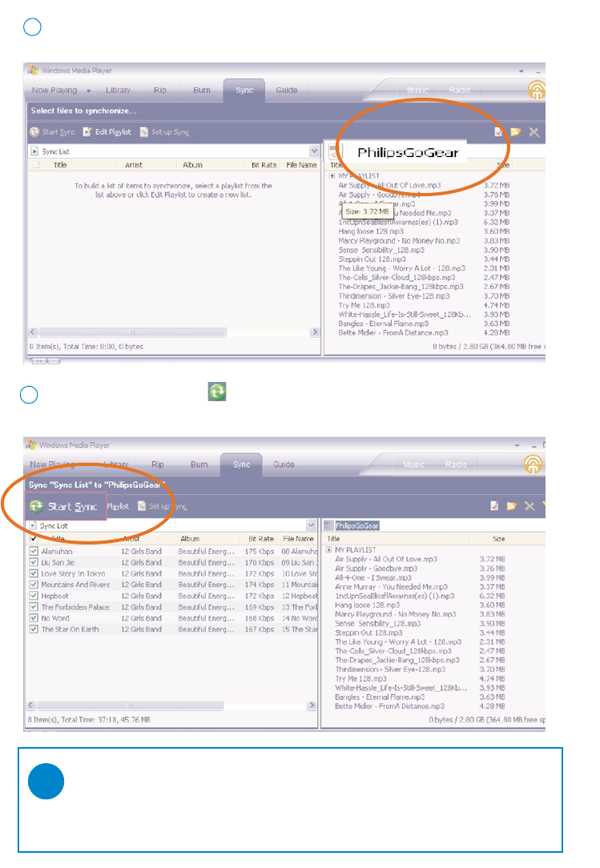
Task: Click orange online stores icon in lower window
Action: point(533,464)
